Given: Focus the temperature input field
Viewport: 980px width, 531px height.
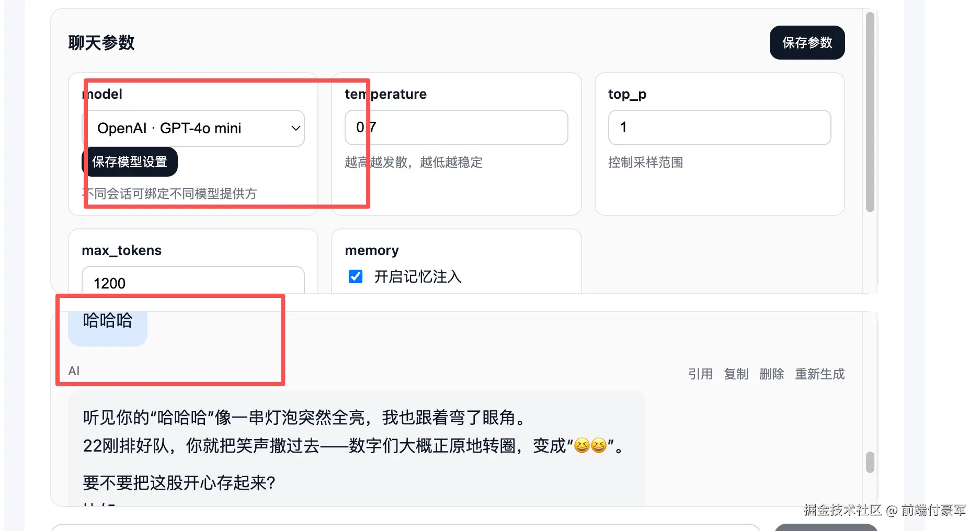Looking at the screenshot, I should pos(456,128).
